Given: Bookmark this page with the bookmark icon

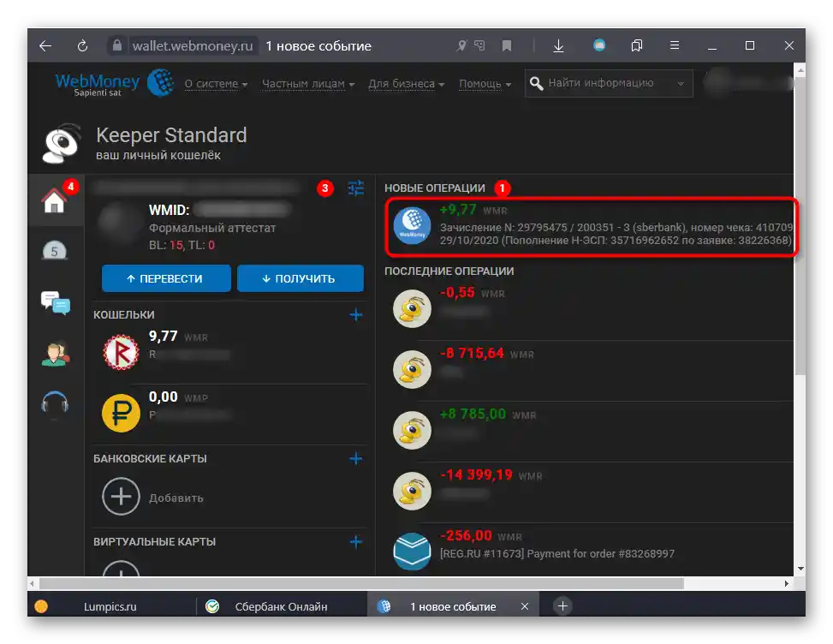Looking at the screenshot, I should point(507,46).
